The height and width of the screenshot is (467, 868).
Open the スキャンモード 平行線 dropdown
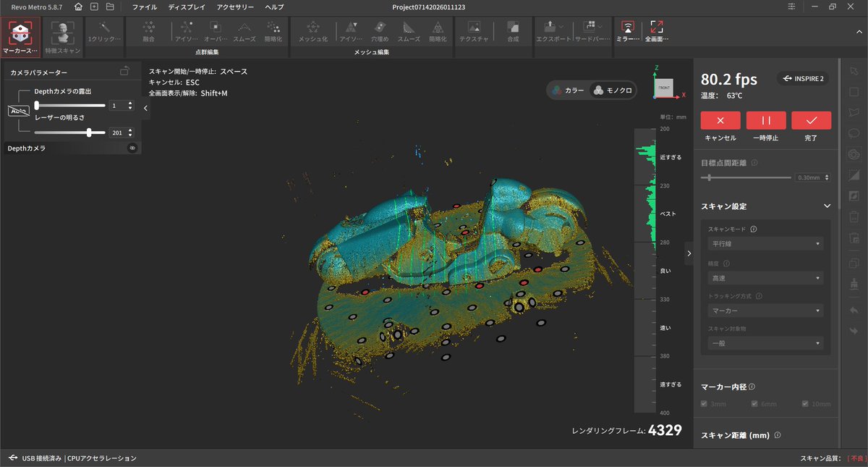coord(765,243)
